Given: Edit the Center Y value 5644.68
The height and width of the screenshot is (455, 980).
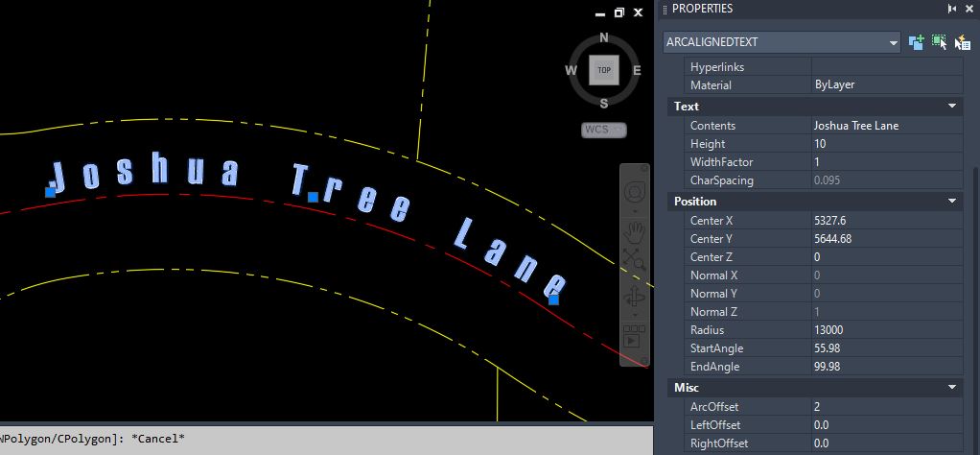Looking at the screenshot, I should click(887, 239).
